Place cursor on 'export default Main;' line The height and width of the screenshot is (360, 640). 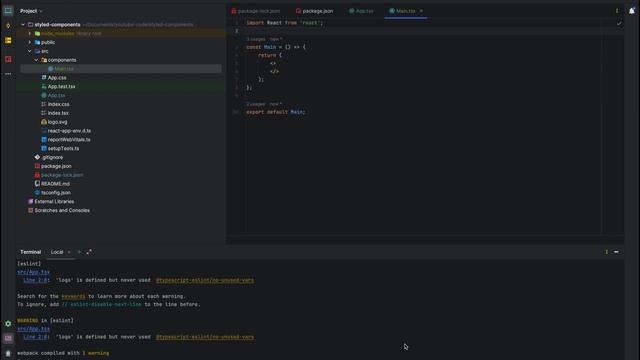[x=276, y=112]
